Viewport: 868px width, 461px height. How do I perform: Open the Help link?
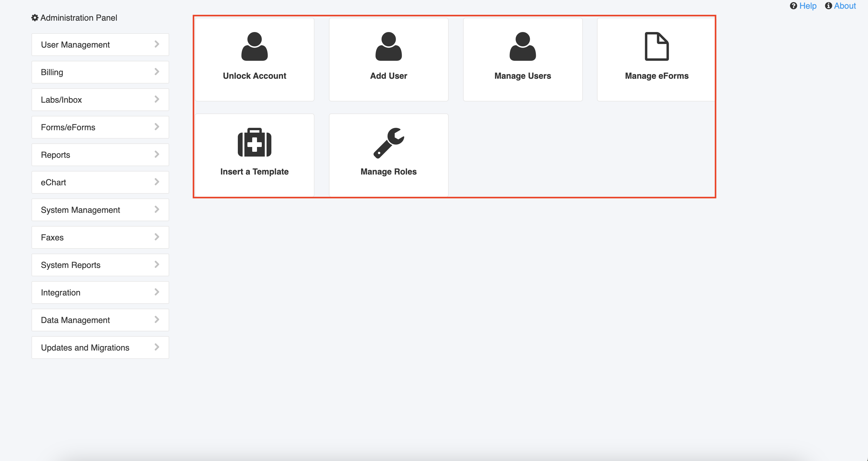point(808,6)
